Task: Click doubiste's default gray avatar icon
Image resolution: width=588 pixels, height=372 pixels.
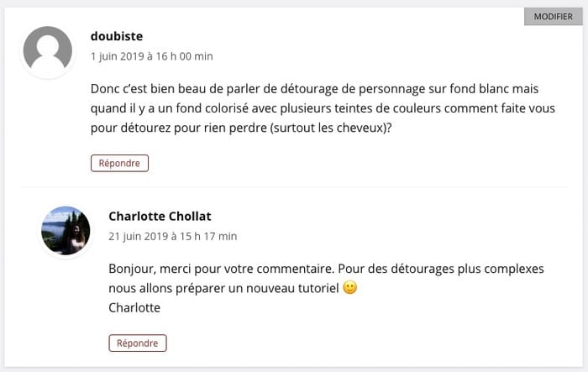Action: (48, 52)
